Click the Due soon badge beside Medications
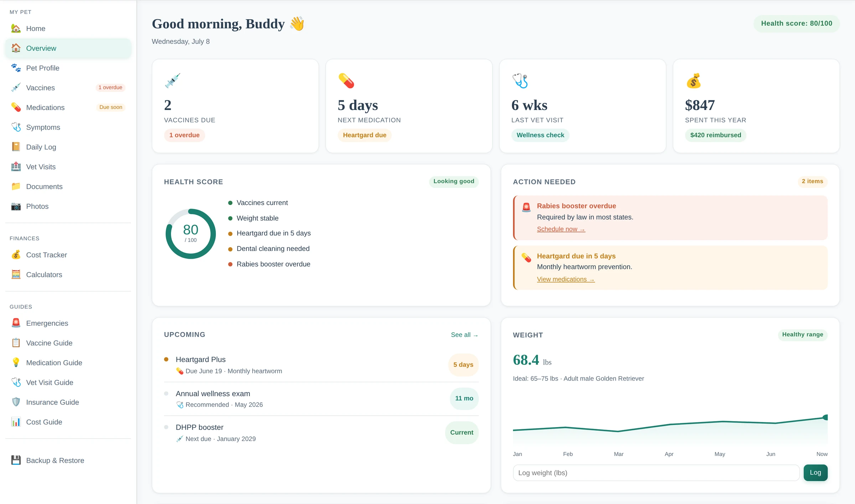The image size is (855, 504). (111, 107)
